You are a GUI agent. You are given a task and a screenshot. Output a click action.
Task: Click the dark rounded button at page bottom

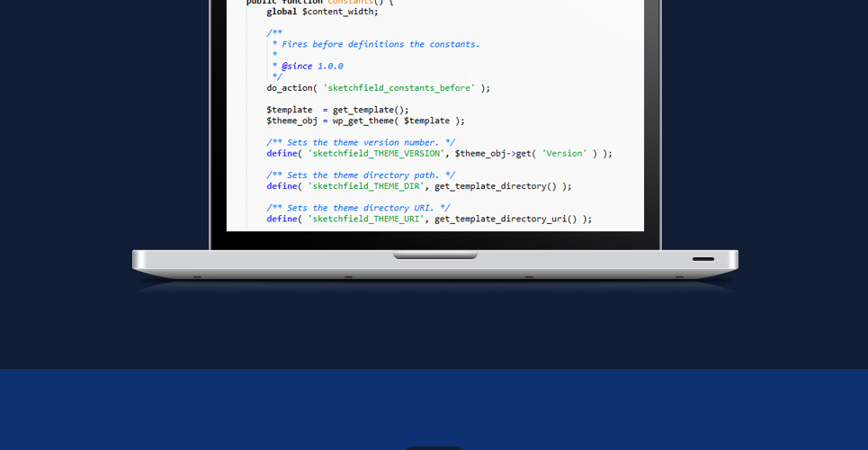tap(434, 447)
